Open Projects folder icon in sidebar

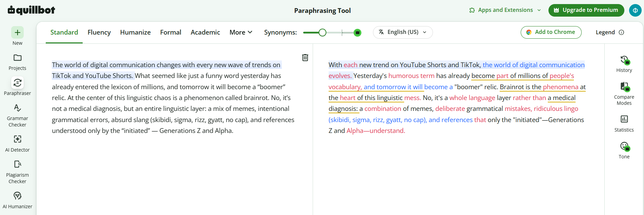(17, 58)
